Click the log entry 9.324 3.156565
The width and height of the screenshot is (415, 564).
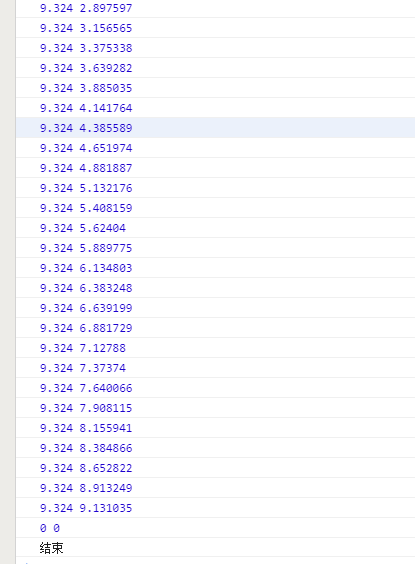pyautogui.click(x=215, y=28)
